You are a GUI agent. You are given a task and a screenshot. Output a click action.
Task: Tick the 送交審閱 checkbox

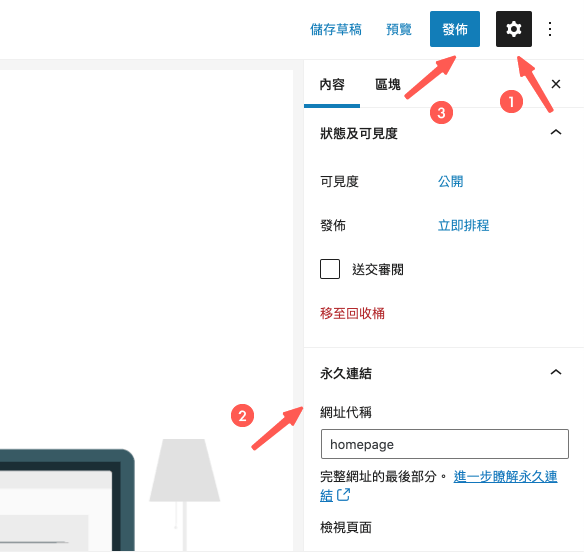(x=330, y=269)
